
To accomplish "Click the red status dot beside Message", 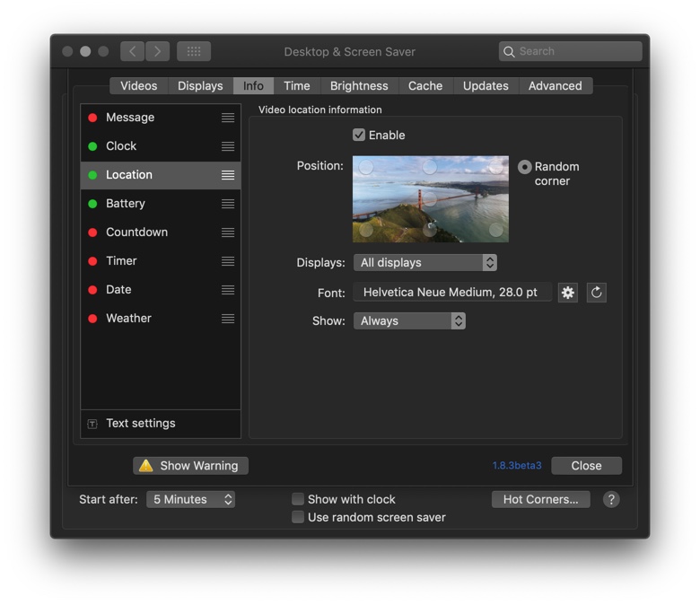I will pyautogui.click(x=92, y=118).
